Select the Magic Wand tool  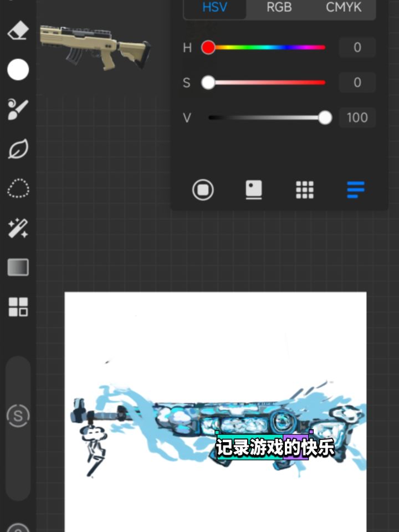pos(18,227)
